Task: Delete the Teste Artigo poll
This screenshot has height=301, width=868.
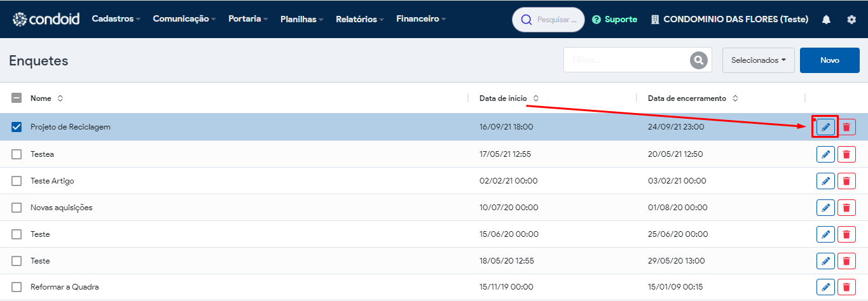Action: click(x=846, y=181)
